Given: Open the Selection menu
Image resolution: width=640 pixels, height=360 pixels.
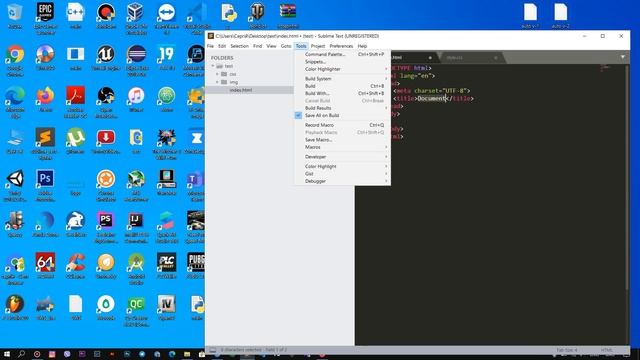Looking at the screenshot, I should pos(240,46).
